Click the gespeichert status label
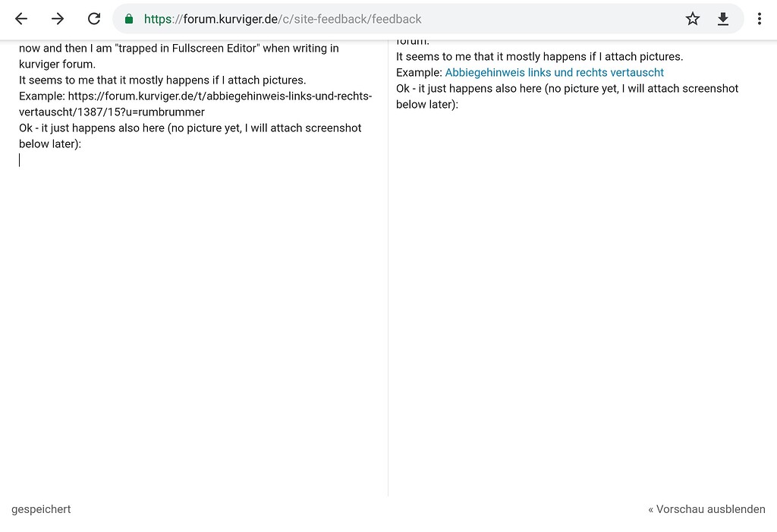 pyautogui.click(x=41, y=508)
